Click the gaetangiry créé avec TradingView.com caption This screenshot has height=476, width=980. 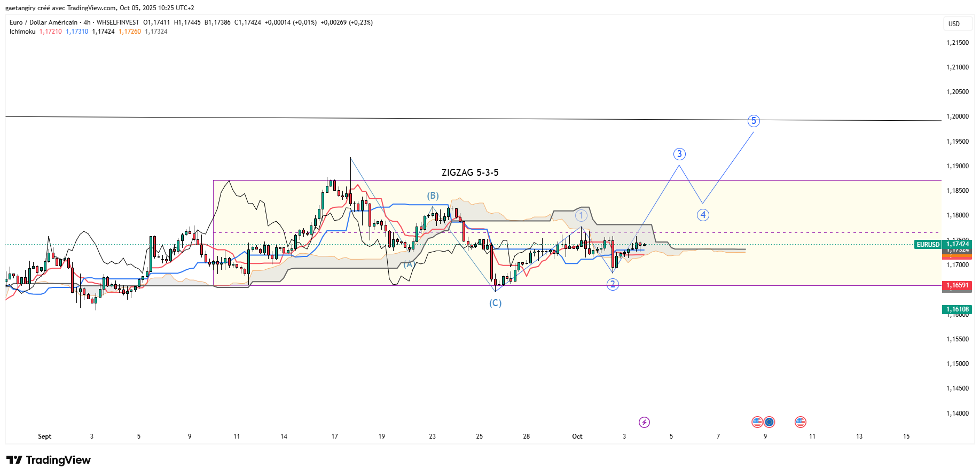pos(100,8)
